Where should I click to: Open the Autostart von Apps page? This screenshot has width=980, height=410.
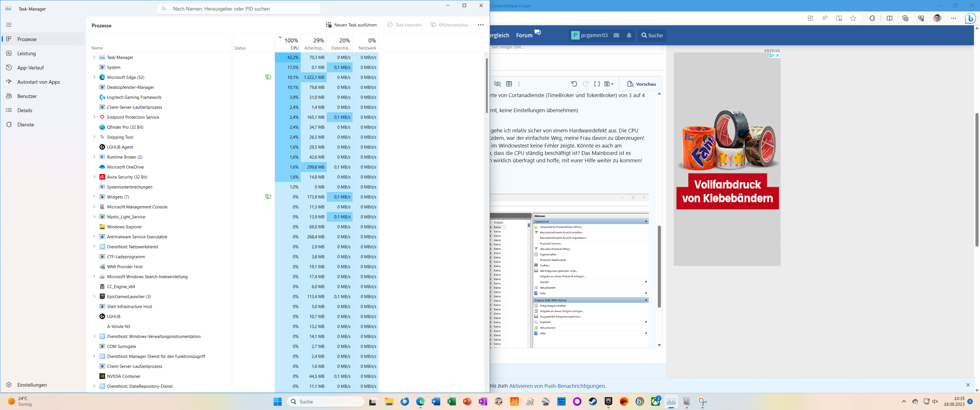pos(38,82)
